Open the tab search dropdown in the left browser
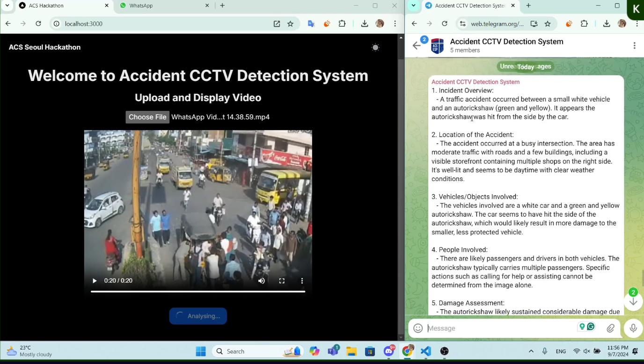 7,6
